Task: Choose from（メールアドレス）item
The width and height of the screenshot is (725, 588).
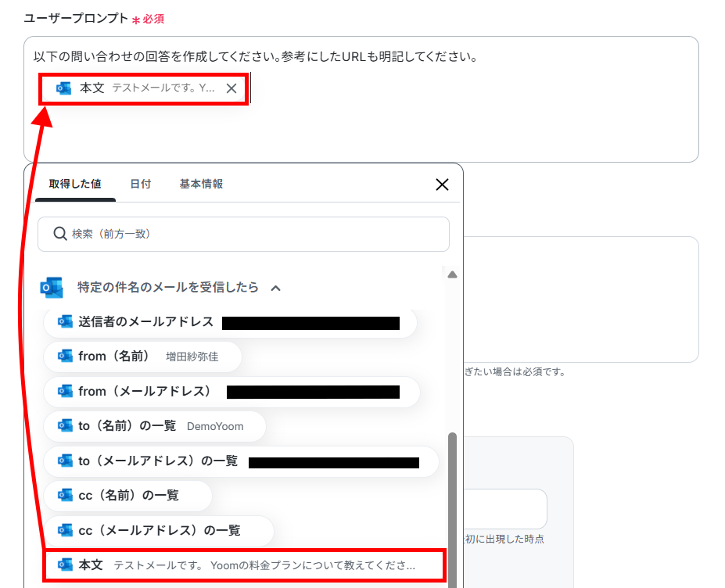Action: [x=231, y=392]
